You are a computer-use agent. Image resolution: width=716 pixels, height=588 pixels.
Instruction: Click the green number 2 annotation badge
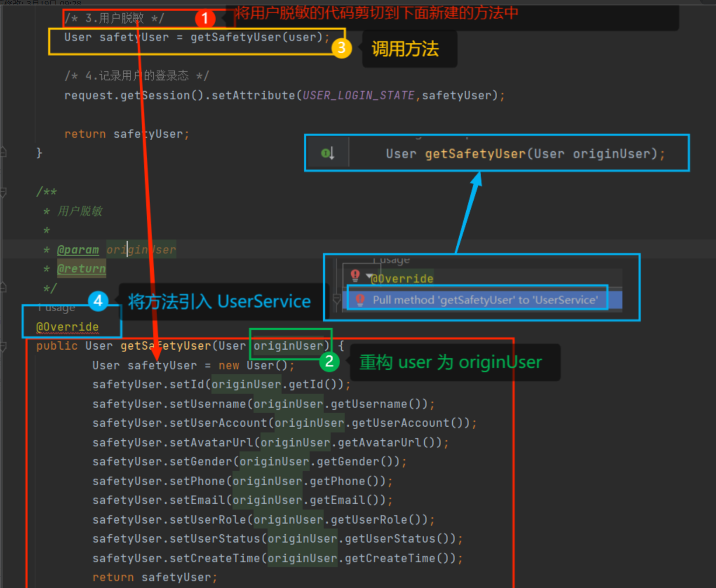tap(329, 361)
